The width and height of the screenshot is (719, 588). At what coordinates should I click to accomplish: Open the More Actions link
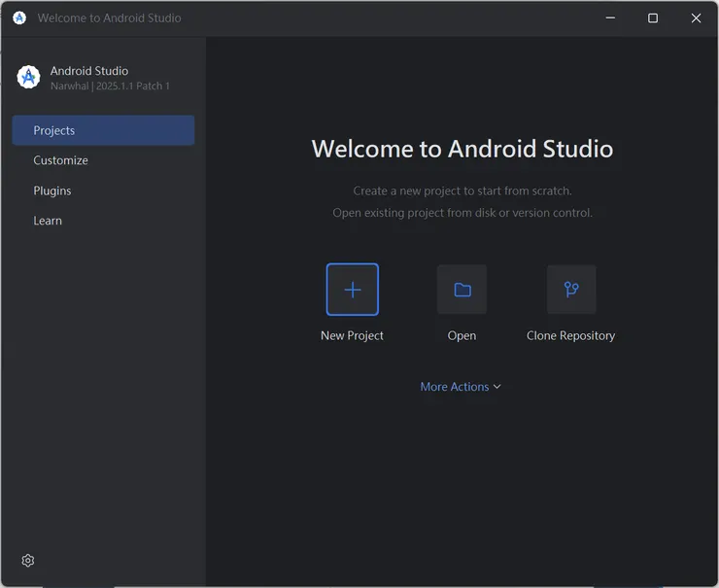click(x=454, y=387)
